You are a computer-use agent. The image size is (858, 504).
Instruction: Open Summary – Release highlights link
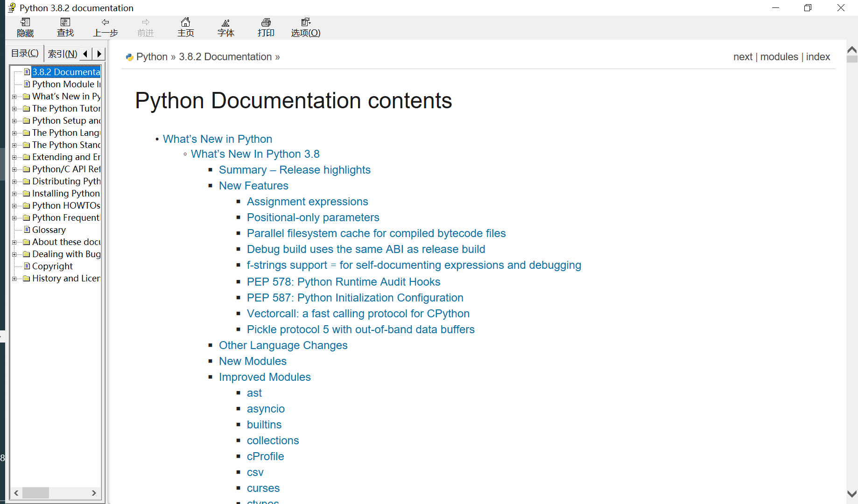tap(295, 170)
